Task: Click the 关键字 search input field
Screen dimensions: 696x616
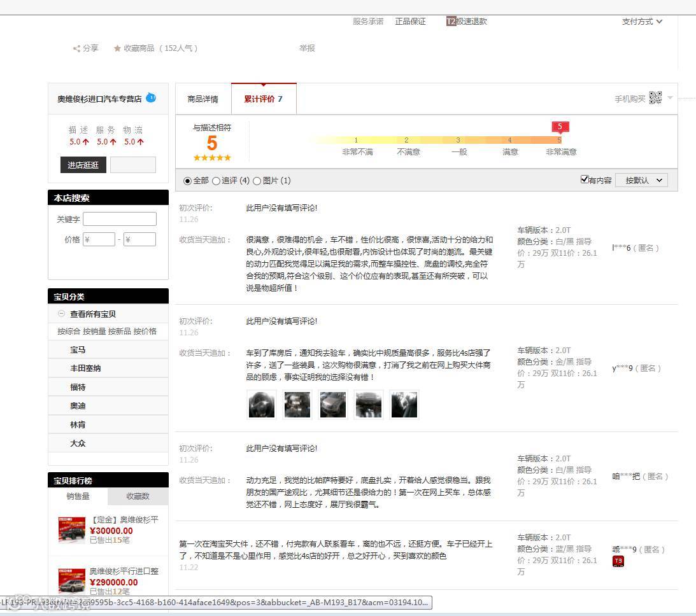Action: [x=120, y=219]
